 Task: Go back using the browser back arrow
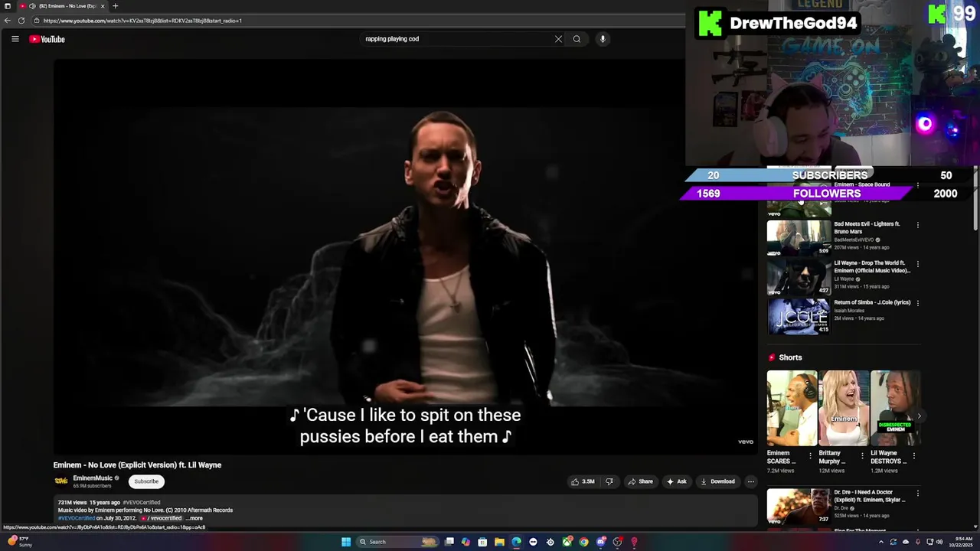pos(8,21)
